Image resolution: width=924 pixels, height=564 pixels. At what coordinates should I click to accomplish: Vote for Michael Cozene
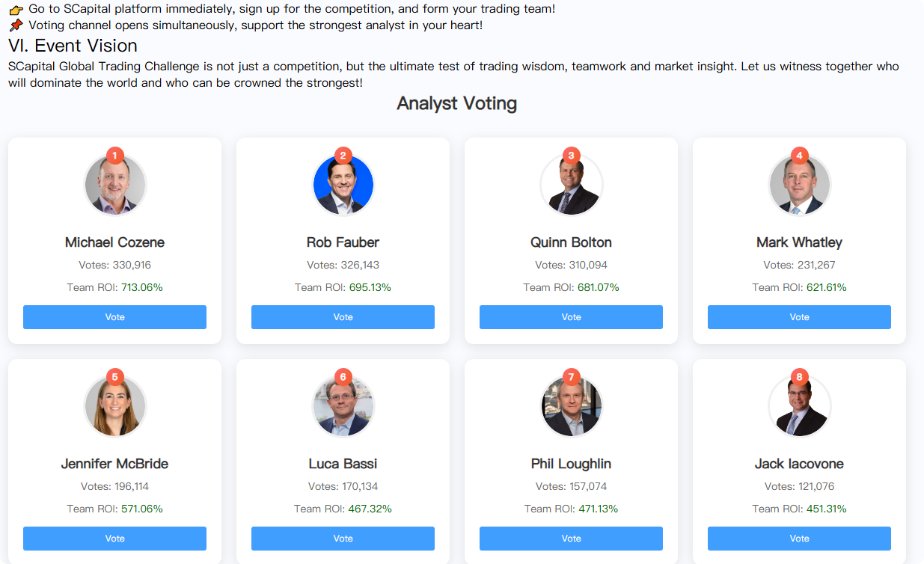(x=114, y=317)
